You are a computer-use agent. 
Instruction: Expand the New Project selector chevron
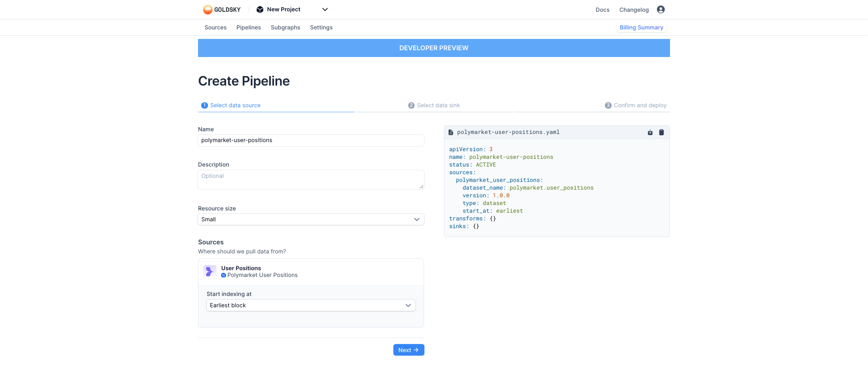325,10
